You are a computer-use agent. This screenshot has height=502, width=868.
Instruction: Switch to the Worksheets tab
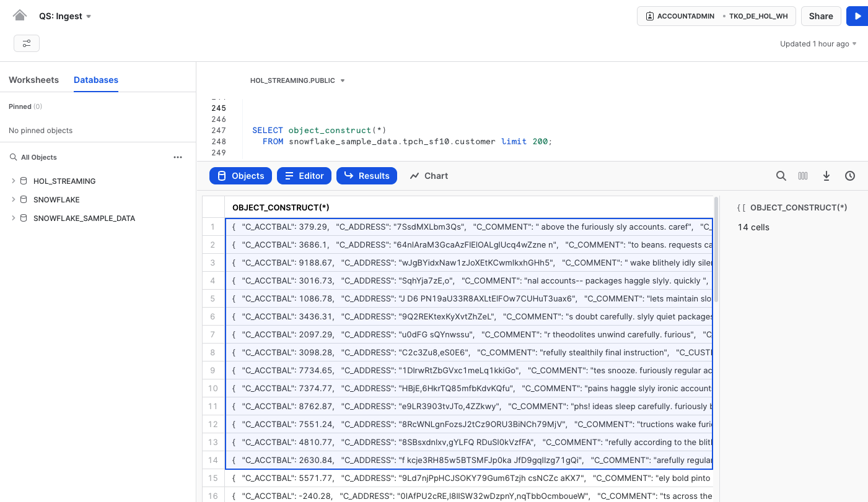tap(33, 80)
